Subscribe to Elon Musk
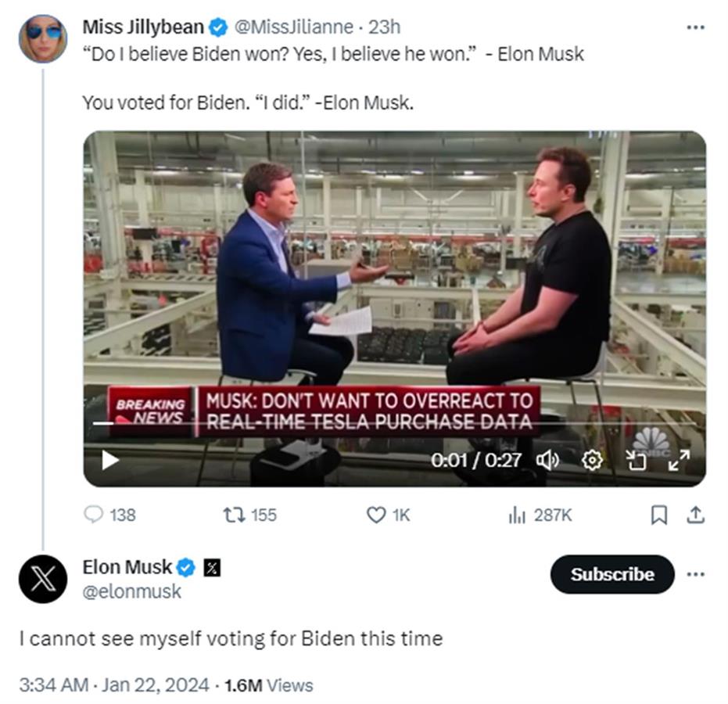728x704 pixels. (611, 574)
